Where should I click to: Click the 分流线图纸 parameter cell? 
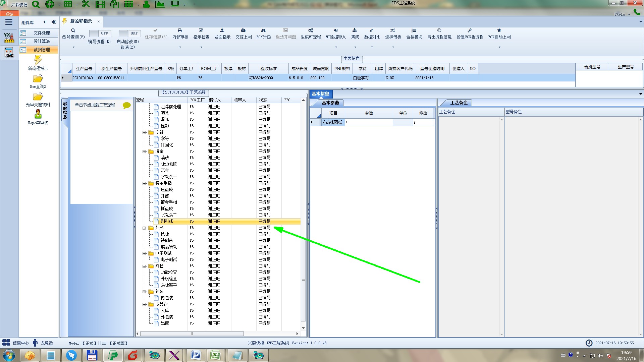tap(332, 123)
